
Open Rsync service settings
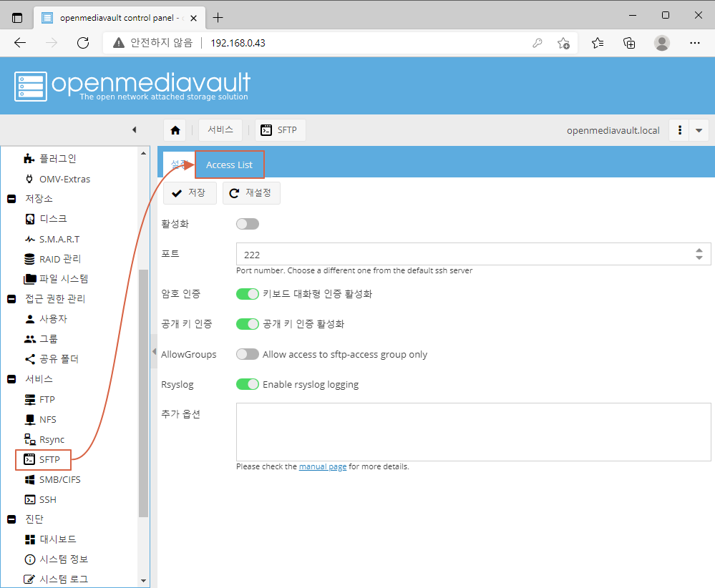pyautogui.click(x=44, y=439)
